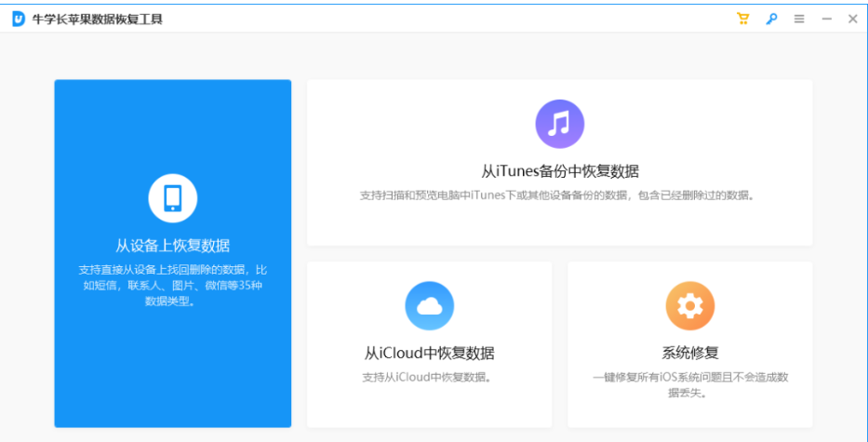The height and width of the screenshot is (442, 868).
Task: Minimize the window
Action: pyautogui.click(x=826, y=19)
